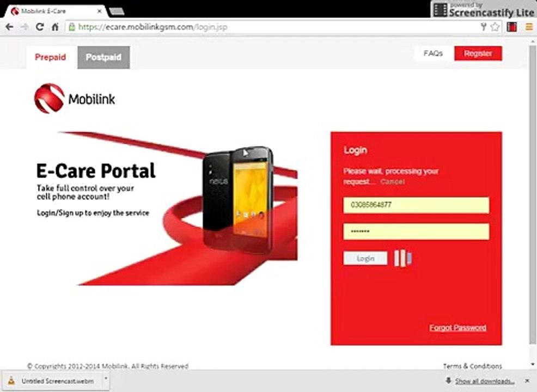537x392 pixels.
Task: Click the scrollbar down arrow
Action: (x=533, y=365)
